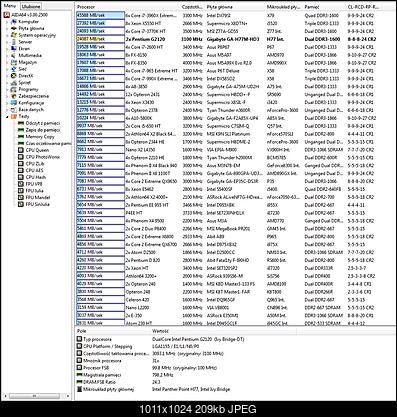Click the Memory Copy memory icon

21,137
